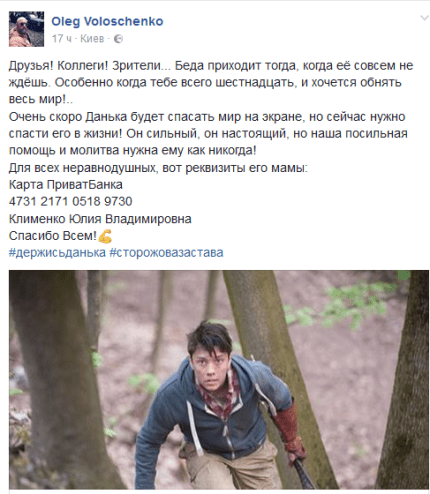Open Oleg Voloschenko's profile picture
Image resolution: width=430 pixels, height=494 pixels.
tap(26, 29)
